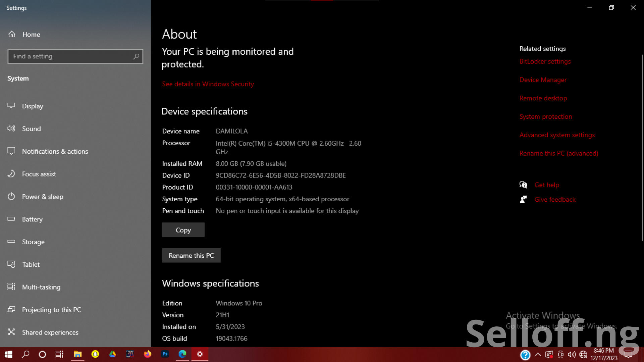Open Microsoft Edge from the taskbar
Image resolution: width=644 pixels, height=362 pixels.
click(182, 354)
